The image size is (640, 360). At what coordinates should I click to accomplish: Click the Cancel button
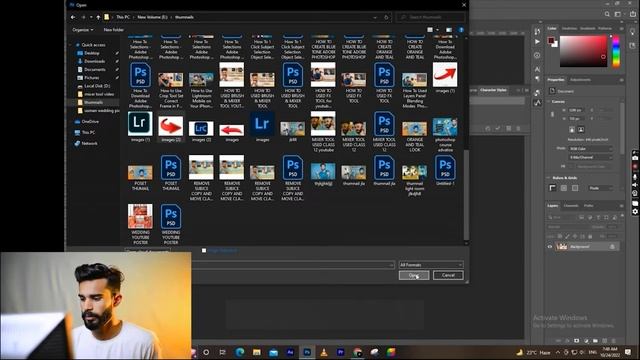tap(448, 275)
